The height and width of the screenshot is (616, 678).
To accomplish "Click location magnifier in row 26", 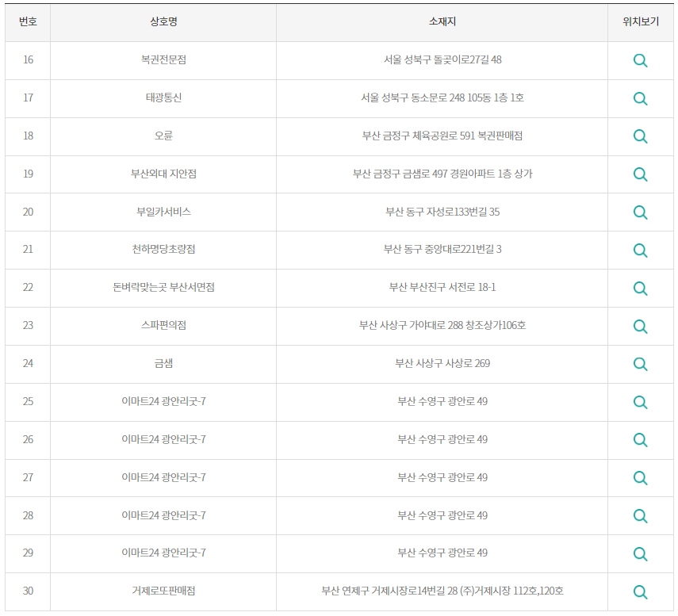I will (641, 440).
